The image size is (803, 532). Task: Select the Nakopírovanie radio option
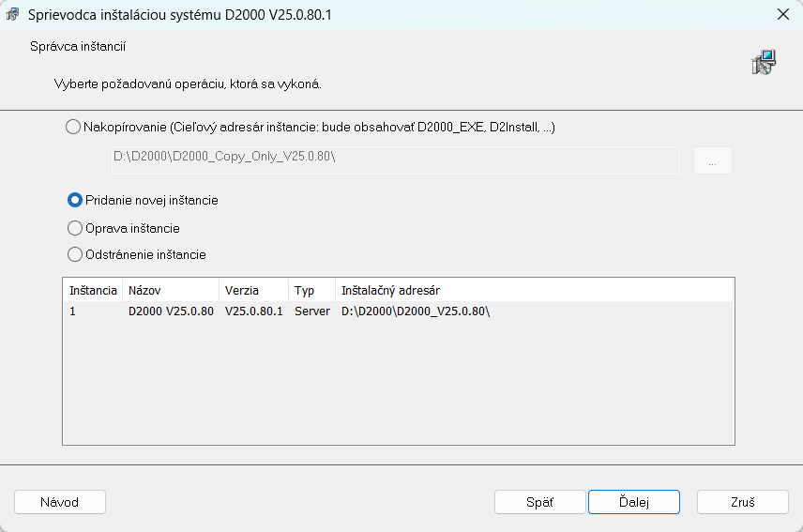(x=74, y=128)
